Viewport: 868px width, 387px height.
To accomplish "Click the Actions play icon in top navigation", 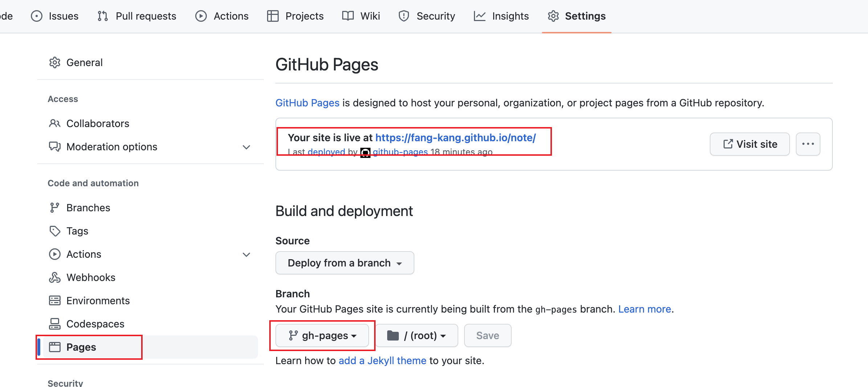I will [201, 16].
